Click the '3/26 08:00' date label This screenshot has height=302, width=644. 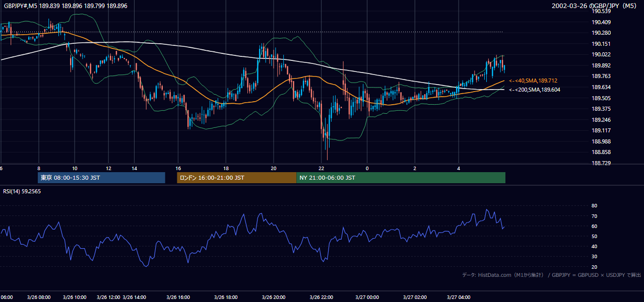coord(38,297)
